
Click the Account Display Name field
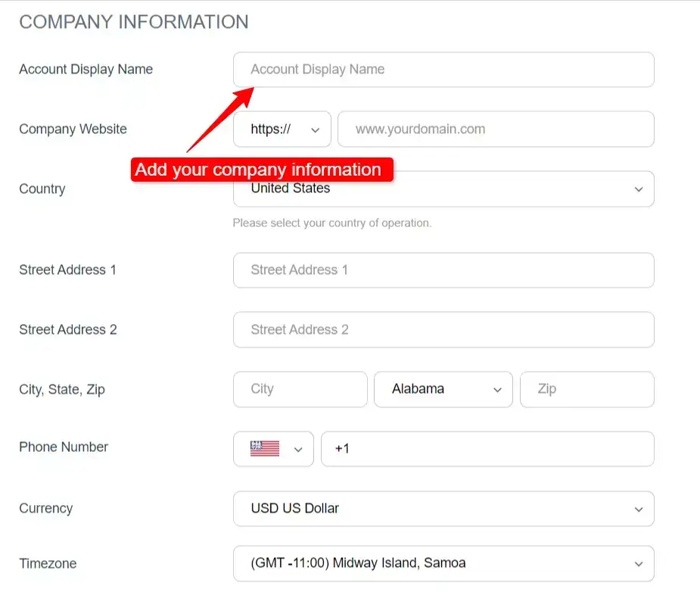pos(443,70)
